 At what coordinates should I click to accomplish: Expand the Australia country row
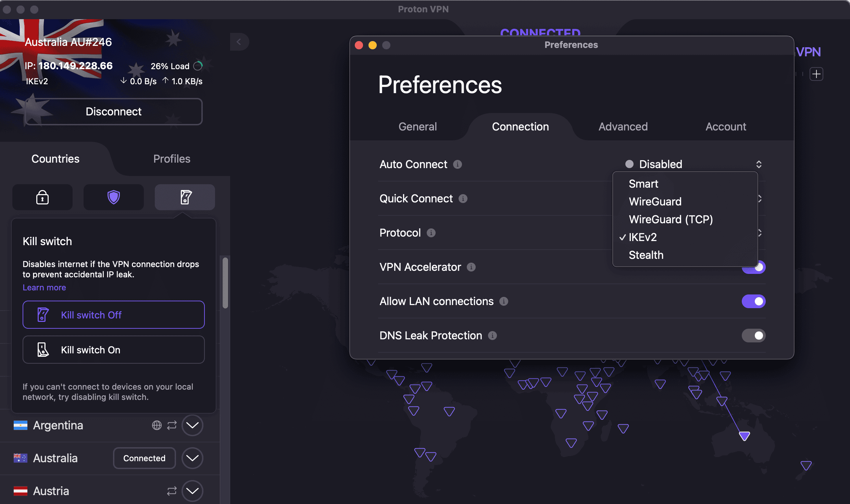coord(192,458)
